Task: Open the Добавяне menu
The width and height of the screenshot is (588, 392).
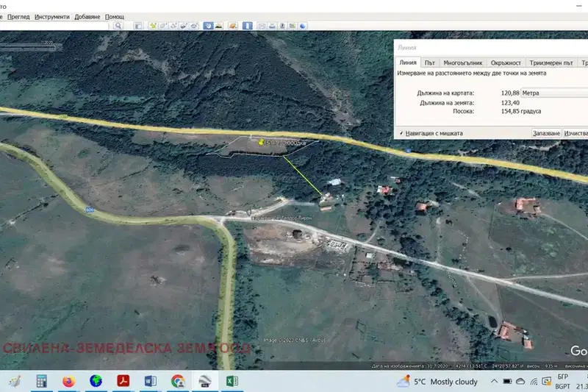Action: pyautogui.click(x=87, y=17)
